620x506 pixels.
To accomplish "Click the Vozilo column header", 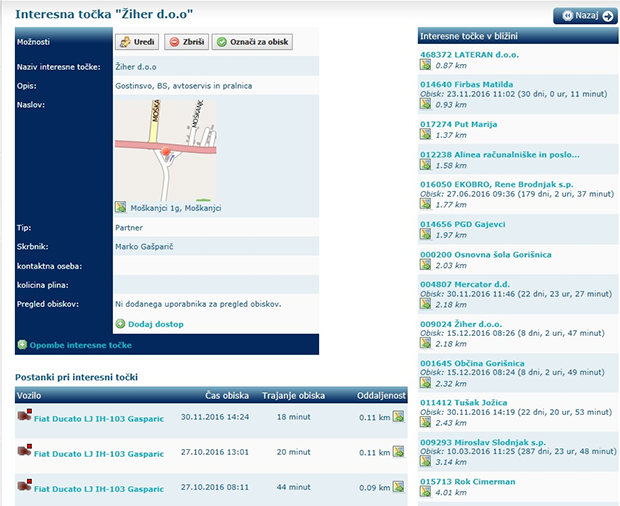I will click(x=29, y=395).
